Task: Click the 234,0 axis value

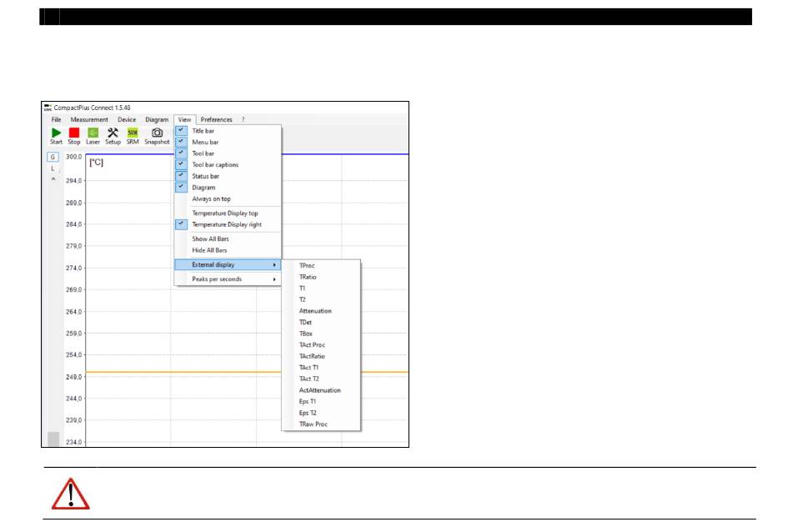Action: (73, 442)
